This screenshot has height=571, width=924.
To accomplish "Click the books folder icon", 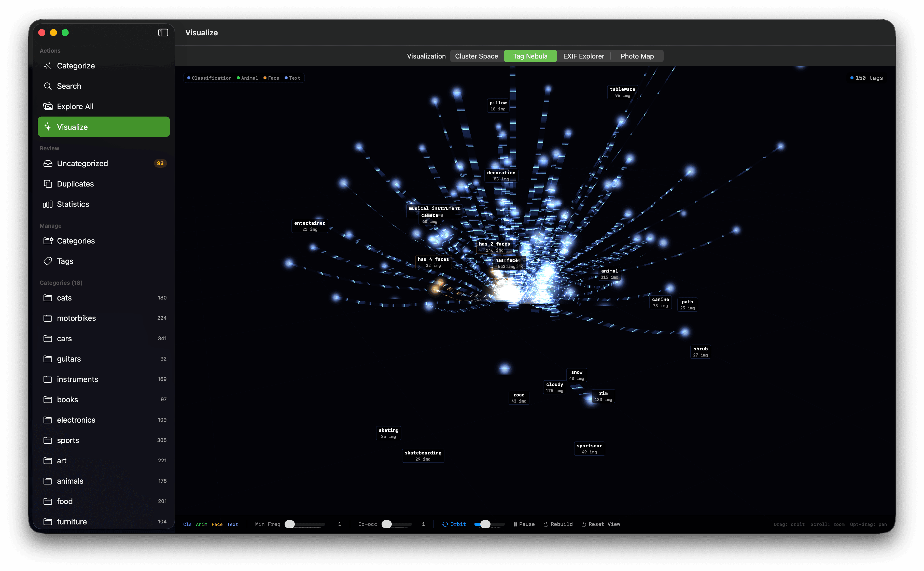I will (x=48, y=399).
